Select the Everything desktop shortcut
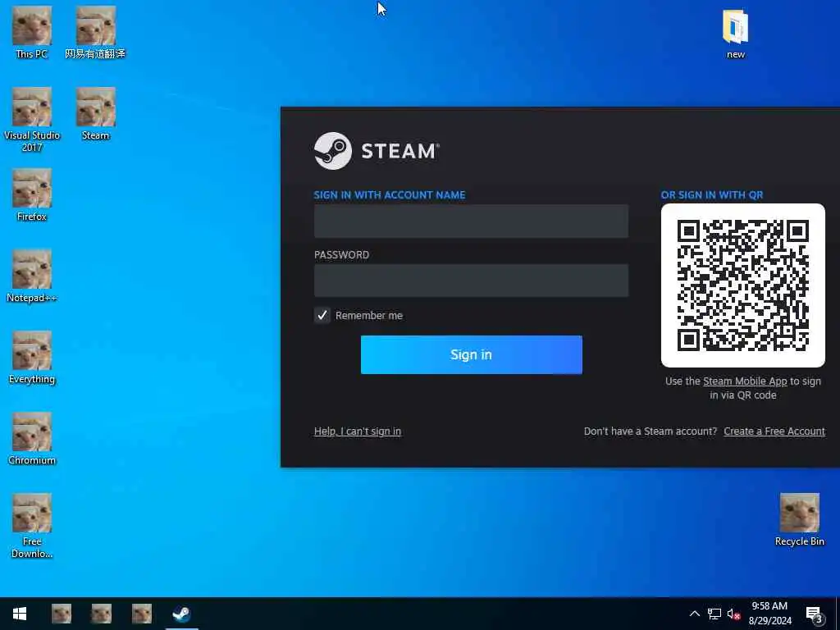The image size is (840, 630). (x=32, y=358)
